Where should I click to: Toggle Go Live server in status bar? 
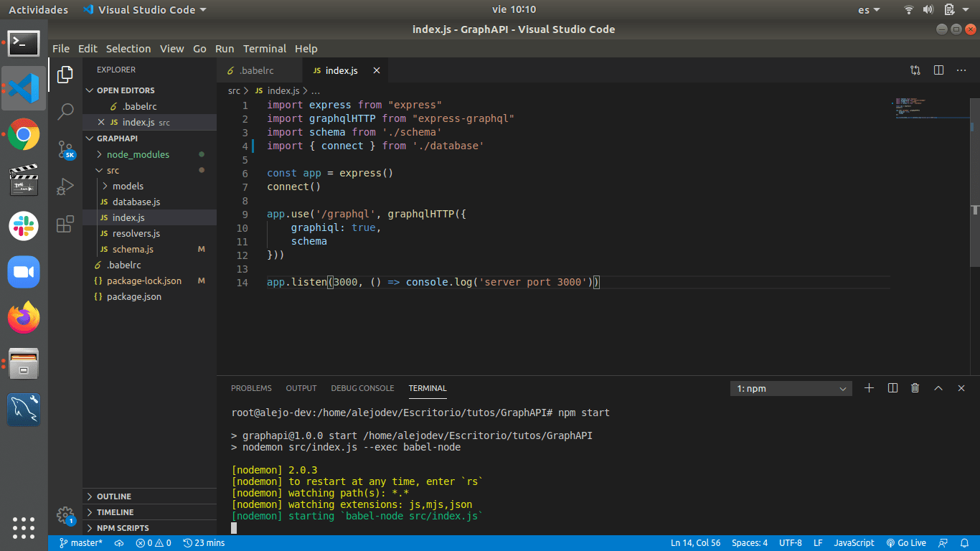pyautogui.click(x=906, y=543)
